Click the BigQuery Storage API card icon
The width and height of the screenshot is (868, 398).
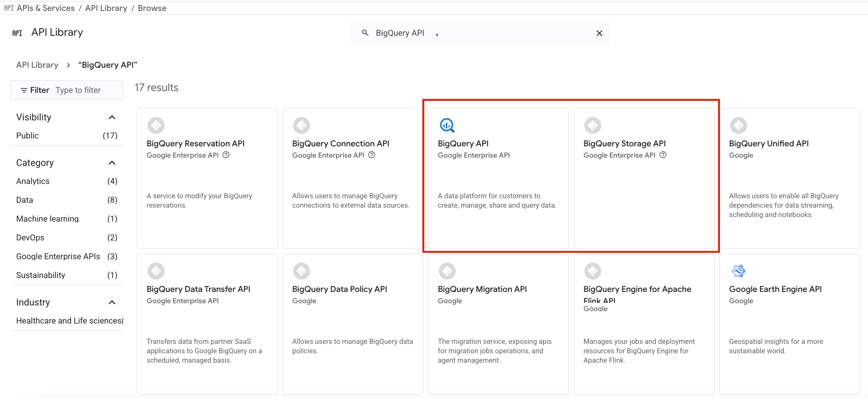pyautogui.click(x=593, y=125)
